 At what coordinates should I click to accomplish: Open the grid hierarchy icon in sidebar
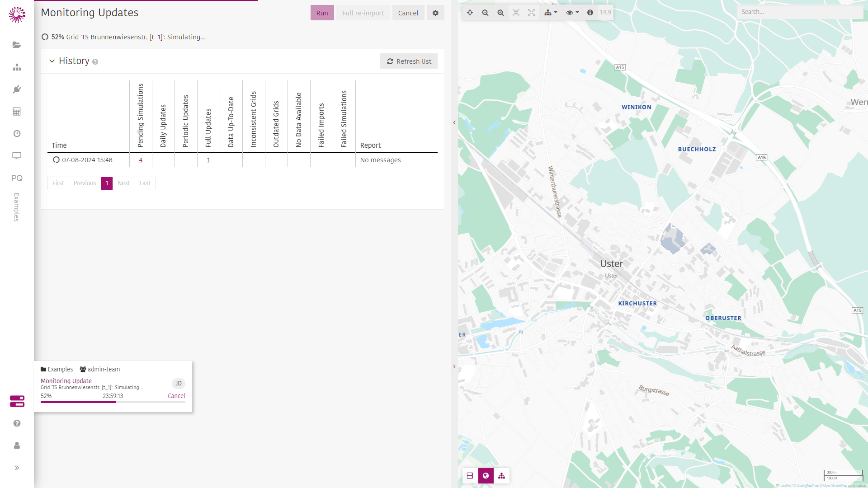click(x=17, y=67)
